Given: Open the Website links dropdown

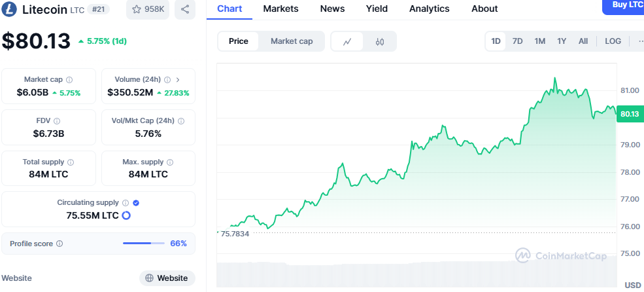Looking at the screenshot, I should [167, 278].
